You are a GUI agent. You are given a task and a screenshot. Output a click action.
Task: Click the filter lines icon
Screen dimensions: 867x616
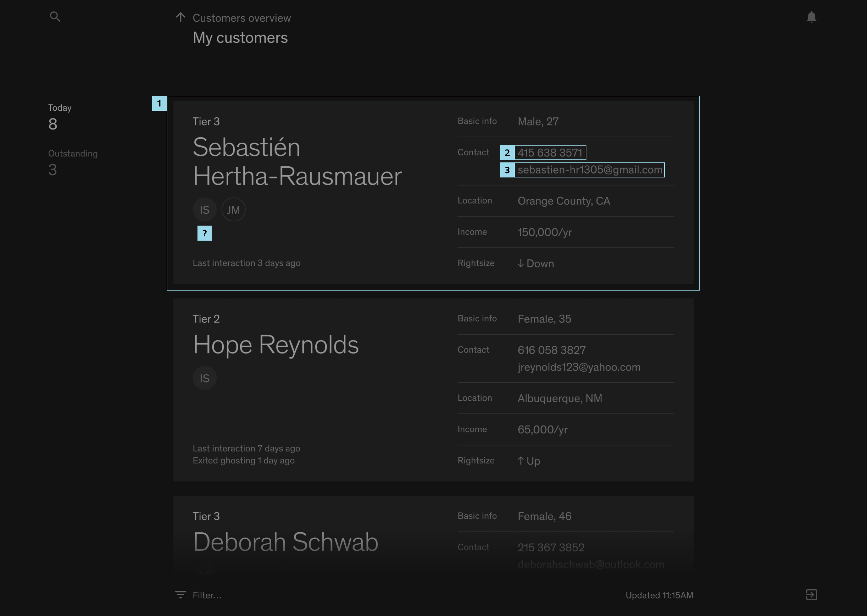click(180, 595)
